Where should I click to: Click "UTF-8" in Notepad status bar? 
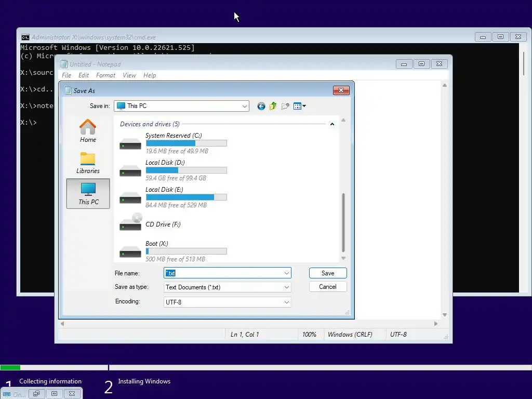pyautogui.click(x=398, y=335)
